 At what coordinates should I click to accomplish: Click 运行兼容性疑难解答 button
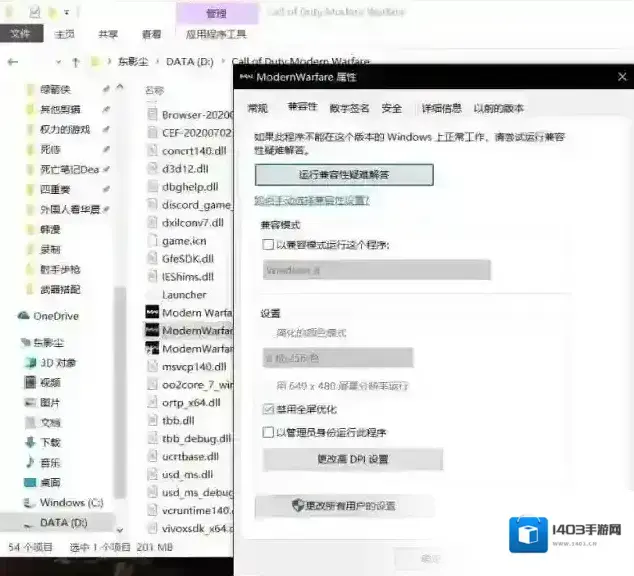(344, 175)
